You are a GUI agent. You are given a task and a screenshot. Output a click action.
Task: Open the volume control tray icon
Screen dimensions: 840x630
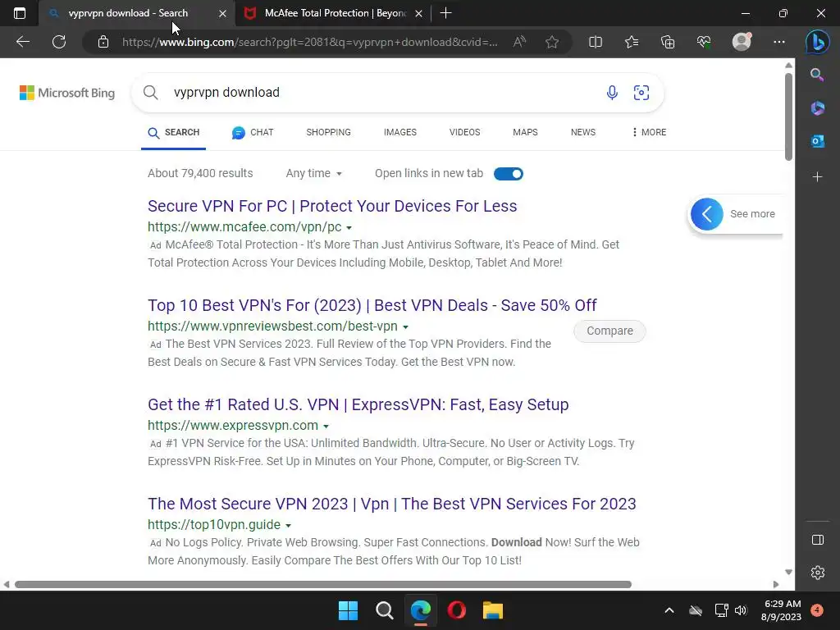coord(741,610)
